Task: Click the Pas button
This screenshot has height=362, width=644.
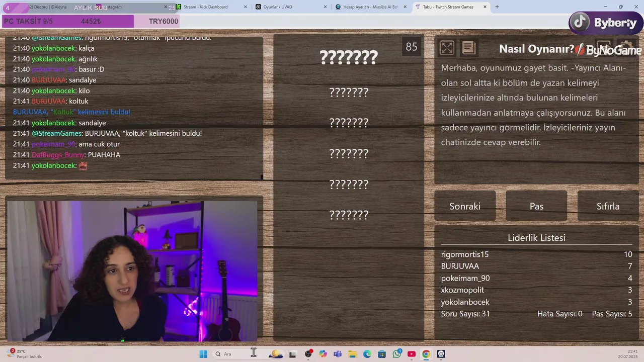Action: (x=536, y=206)
